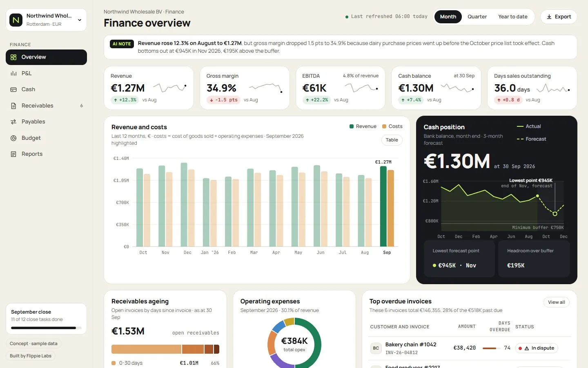588x368 pixels.
Task: Navigate to Budget
Action: coord(46,138)
